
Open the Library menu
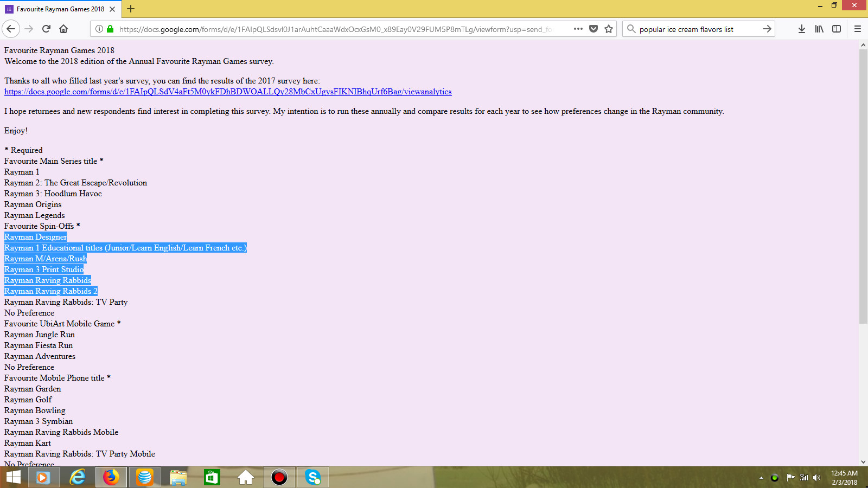click(819, 29)
